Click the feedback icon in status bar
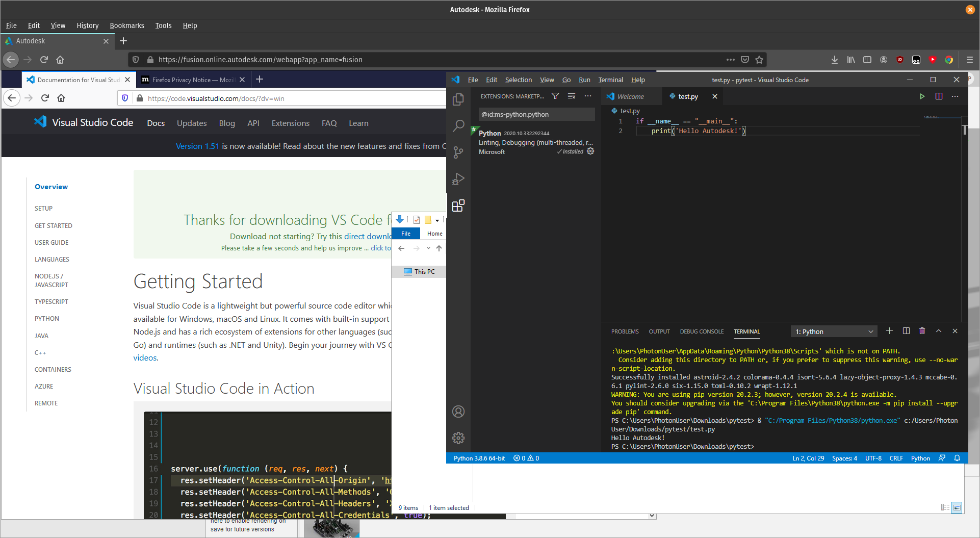Viewport: 980px width, 538px height. tap(942, 458)
